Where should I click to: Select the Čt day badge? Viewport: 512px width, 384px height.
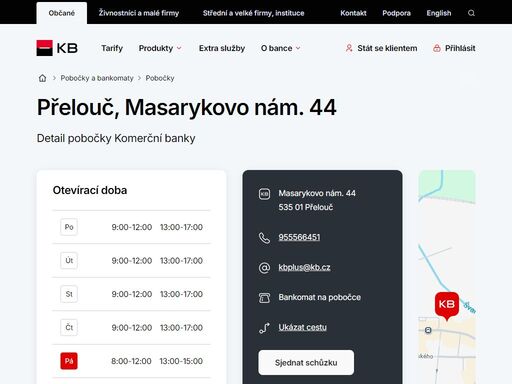click(x=69, y=327)
